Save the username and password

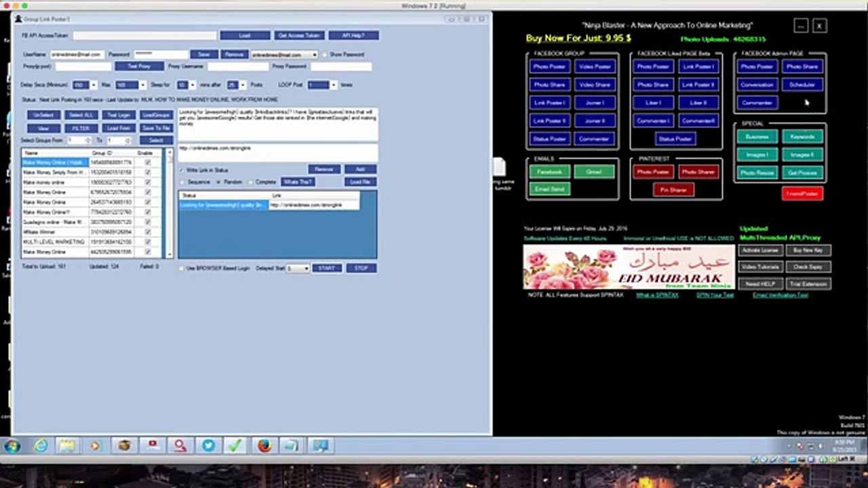click(203, 54)
